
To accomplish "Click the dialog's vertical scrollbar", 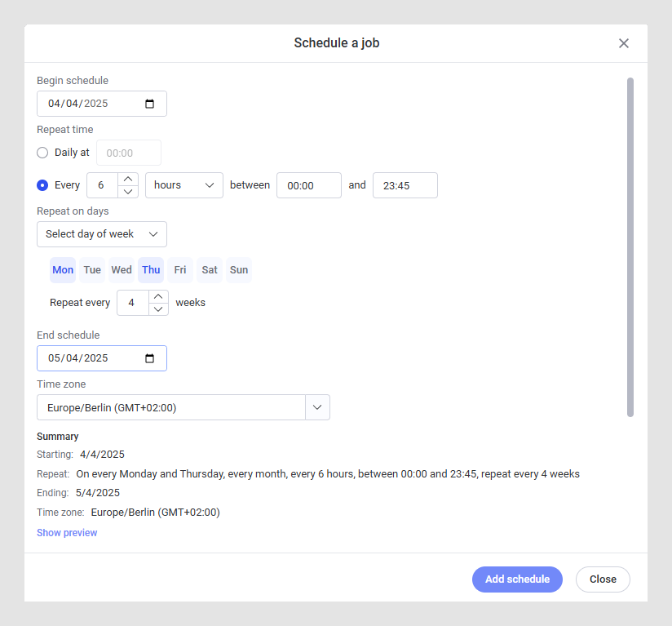I will coord(630,246).
